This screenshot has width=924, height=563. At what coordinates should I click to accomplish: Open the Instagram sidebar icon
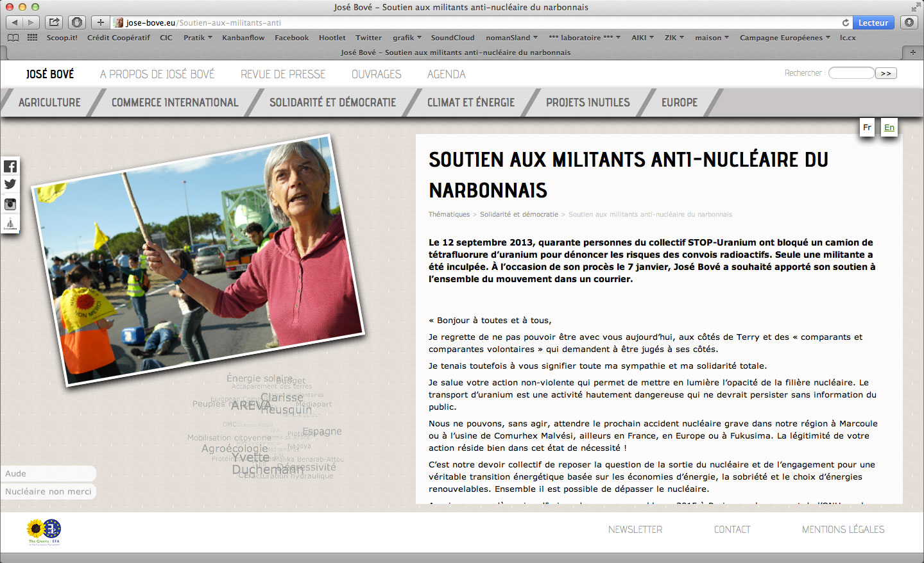10,205
